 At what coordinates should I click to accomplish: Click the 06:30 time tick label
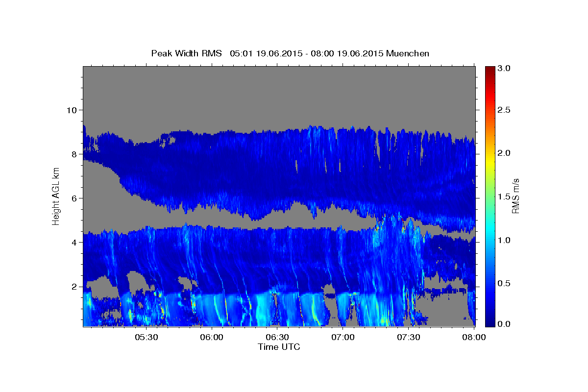click(277, 337)
